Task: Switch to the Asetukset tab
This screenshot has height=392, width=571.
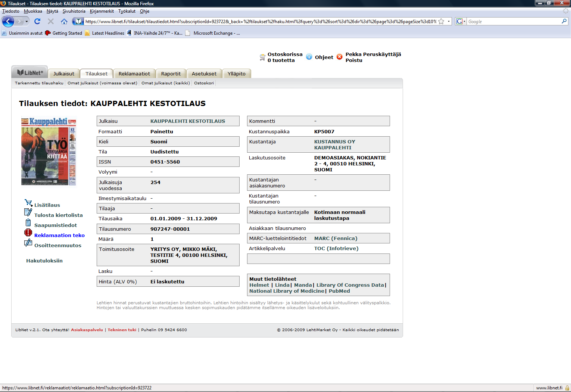Action: [204, 74]
